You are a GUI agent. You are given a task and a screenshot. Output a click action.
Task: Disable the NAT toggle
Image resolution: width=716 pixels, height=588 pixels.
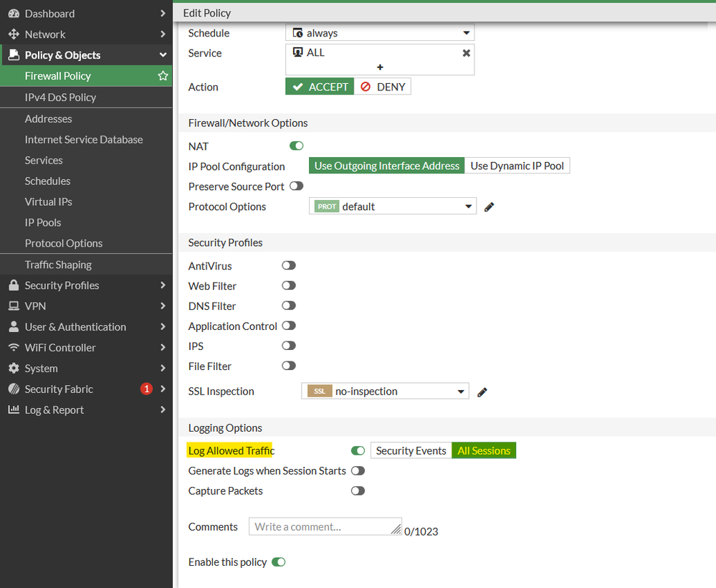tap(296, 146)
